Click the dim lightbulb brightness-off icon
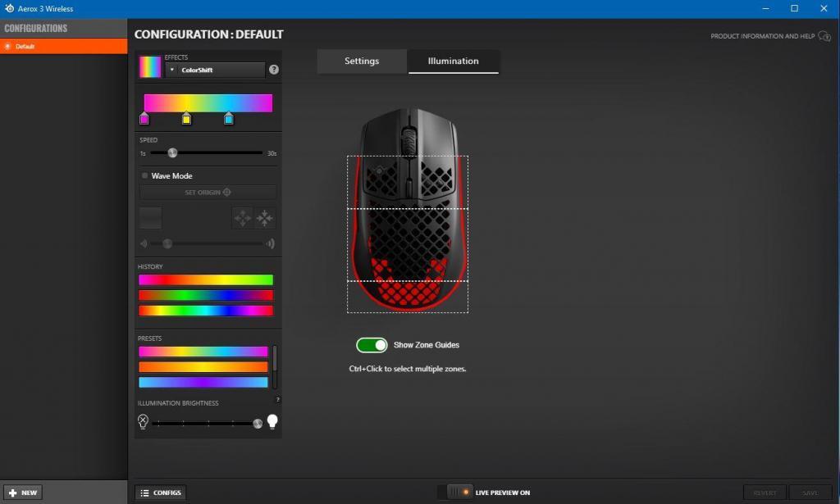Viewport: 840px width, 504px height. click(x=144, y=422)
